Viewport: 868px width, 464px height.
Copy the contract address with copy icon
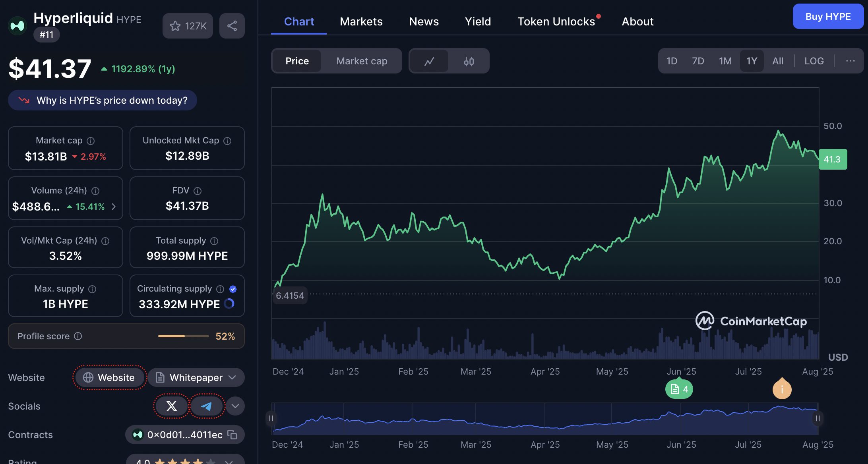coord(232,435)
